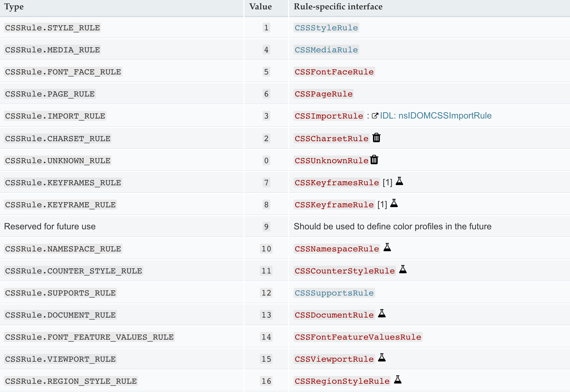Open CSSFontFeatureValuesRule link

click(358, 337)
